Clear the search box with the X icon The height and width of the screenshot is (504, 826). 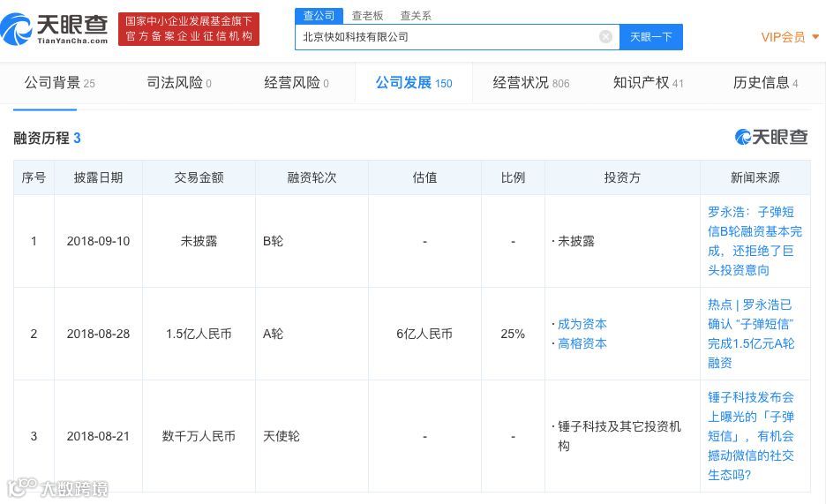click(605, 37)
